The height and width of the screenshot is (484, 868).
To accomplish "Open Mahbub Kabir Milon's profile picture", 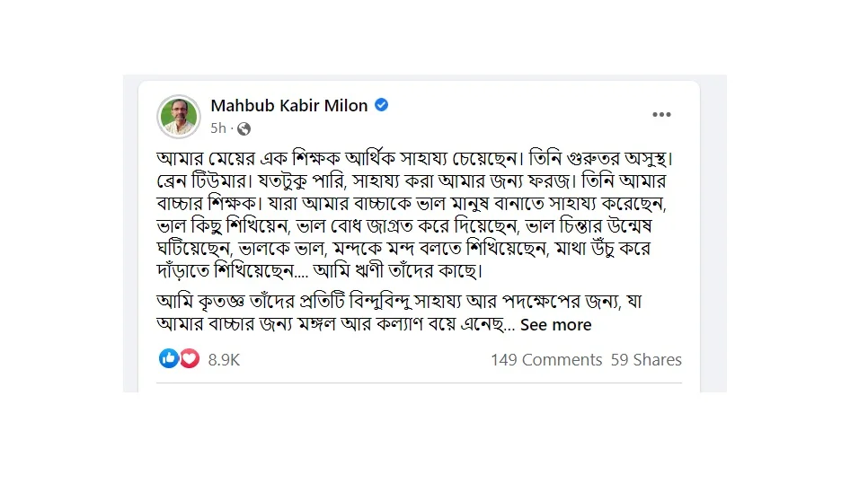I will coord(178,116).
